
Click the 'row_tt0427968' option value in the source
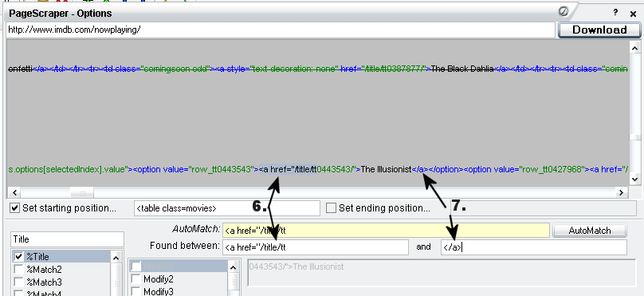tap(551, 169)
